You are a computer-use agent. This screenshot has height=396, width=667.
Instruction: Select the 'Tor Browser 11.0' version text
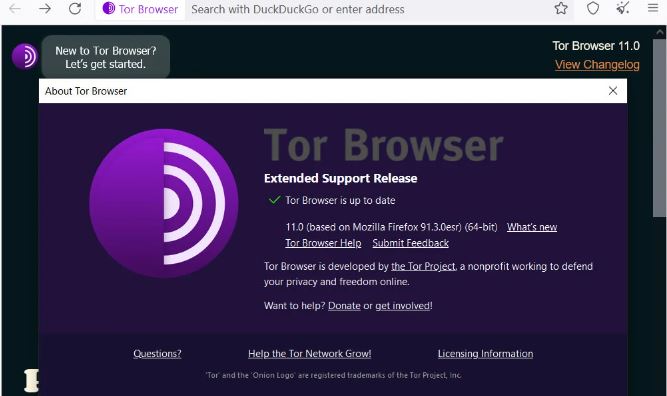[x=596, y=46]
